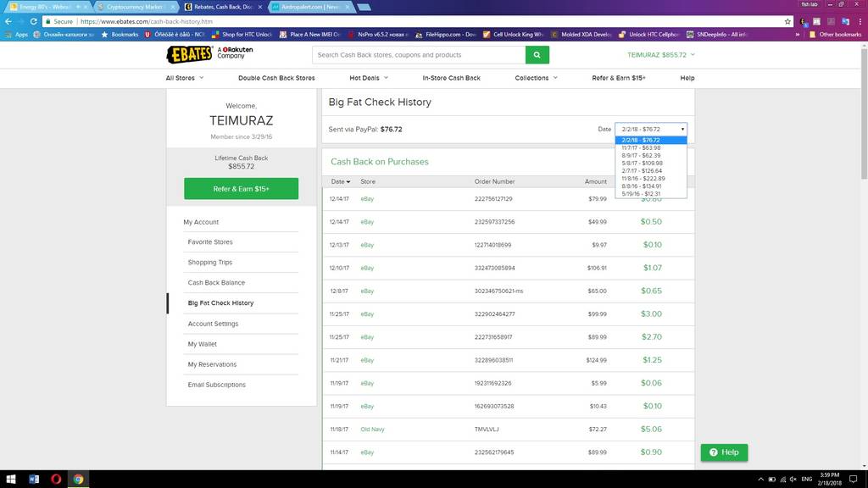
Task: Switch to the Cryptocurrency Market tab
Action: tap(135, 7)
